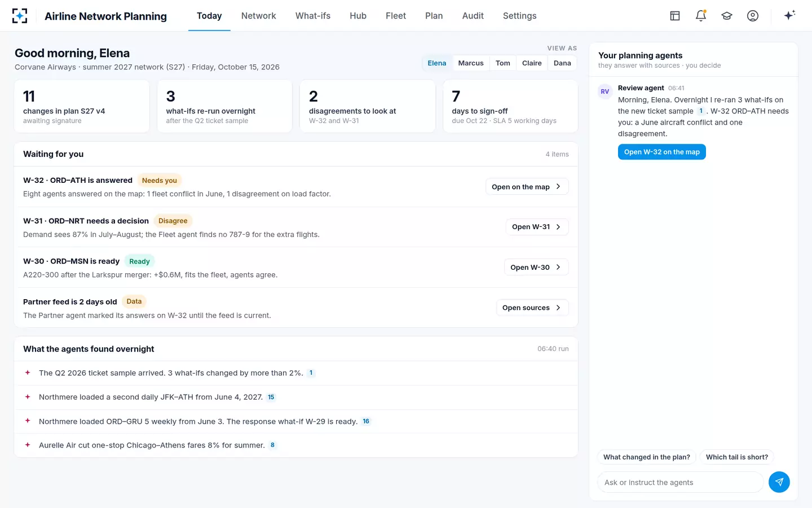The width and height of the screenshot is (812, 508).
Task: Click source citation 15 for Northmere JFK–ATH
Action: (x=271, y=397)
